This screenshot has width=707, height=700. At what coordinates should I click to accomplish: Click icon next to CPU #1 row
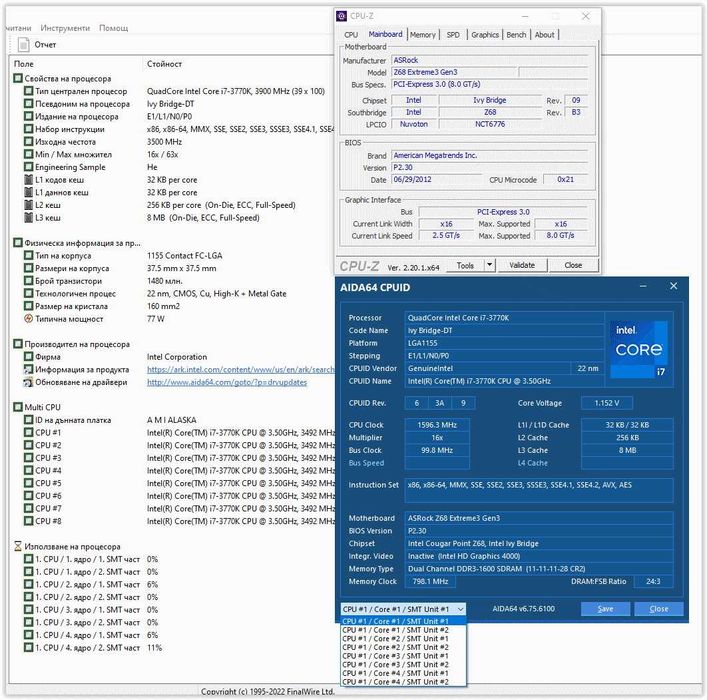pos(28,433)
